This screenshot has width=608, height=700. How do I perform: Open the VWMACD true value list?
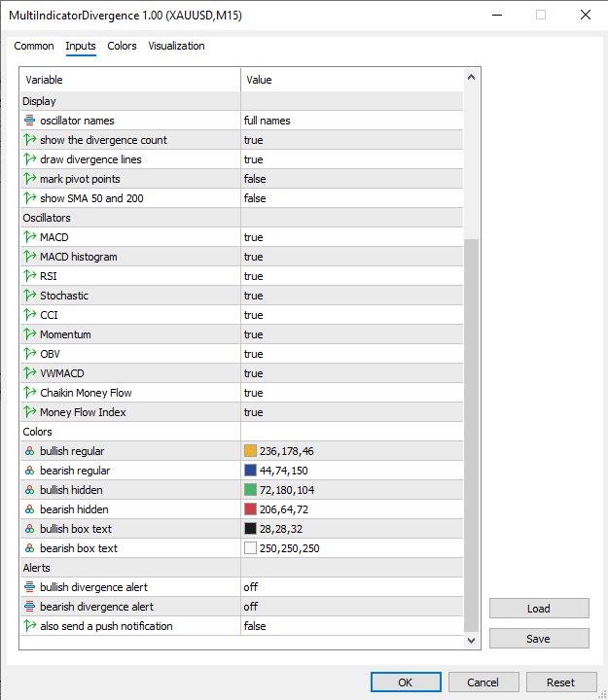tap(352, 373)
